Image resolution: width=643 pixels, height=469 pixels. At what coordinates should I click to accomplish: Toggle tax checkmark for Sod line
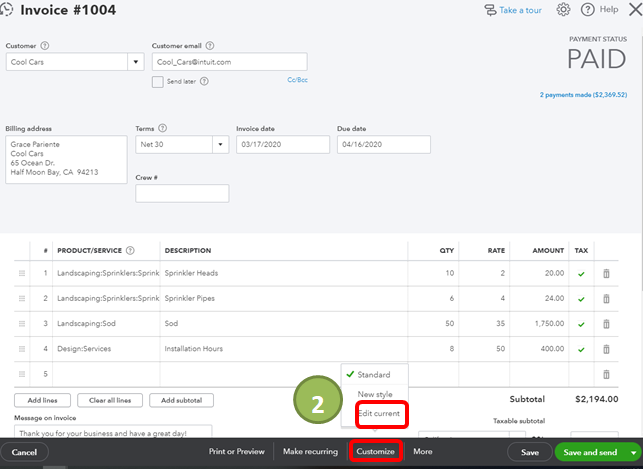click(x=581, y=324)
